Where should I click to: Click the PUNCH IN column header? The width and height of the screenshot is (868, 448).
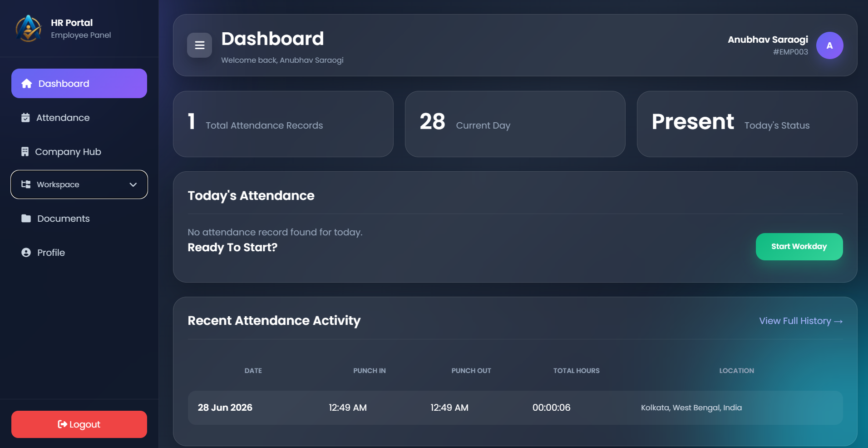370,371
